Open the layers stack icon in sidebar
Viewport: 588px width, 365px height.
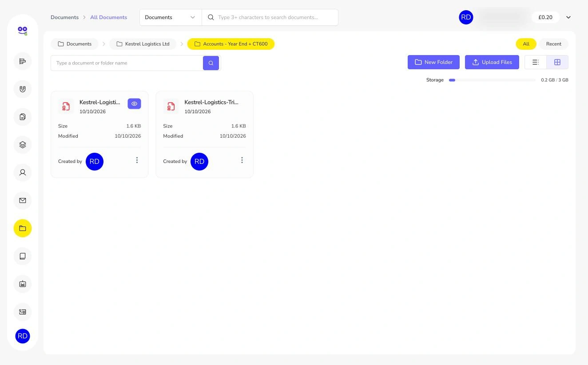(23, 145)
